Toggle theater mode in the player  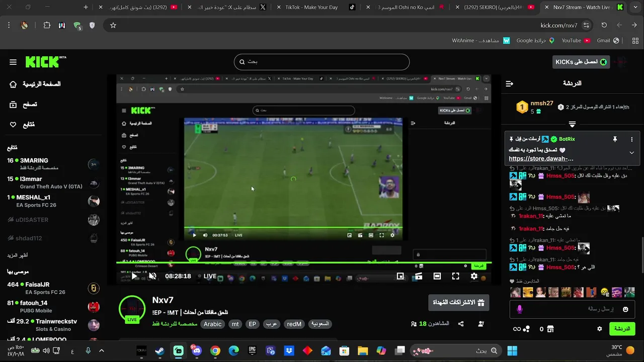pos(437,276)
